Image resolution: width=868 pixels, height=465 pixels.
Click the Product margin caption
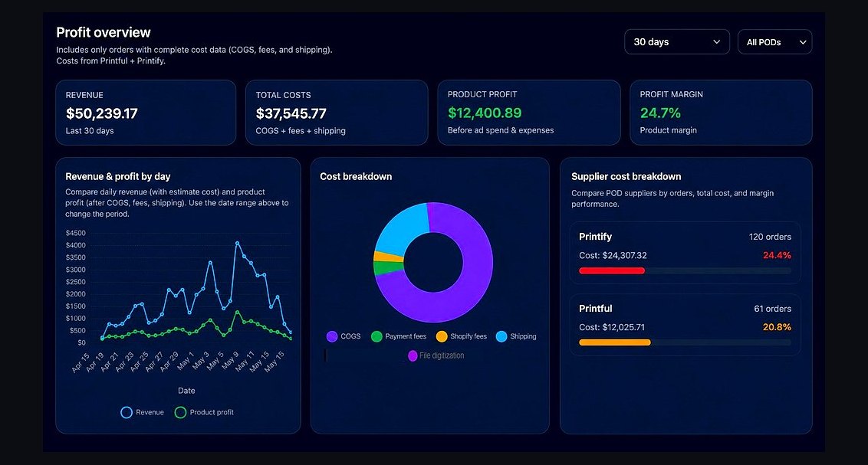click(x=668, y=130)
